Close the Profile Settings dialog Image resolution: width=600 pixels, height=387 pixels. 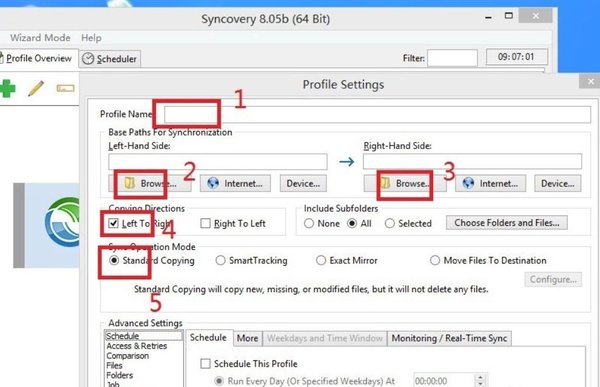[x=590, y=82]
